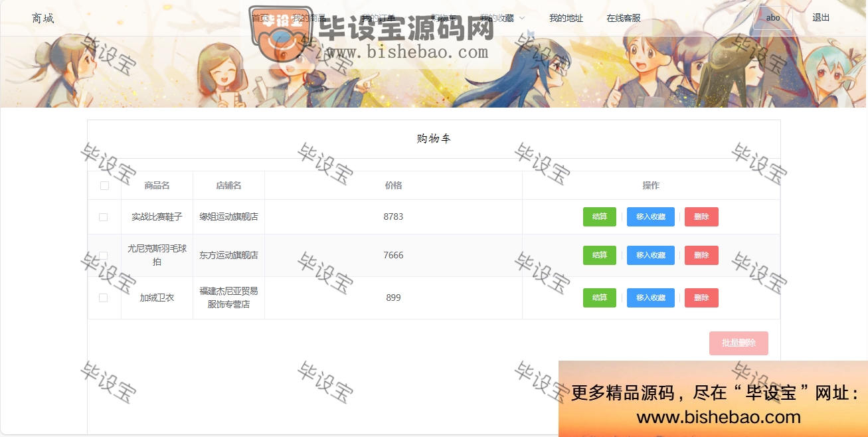Click the 价格 column header

(x=393, y=185)
